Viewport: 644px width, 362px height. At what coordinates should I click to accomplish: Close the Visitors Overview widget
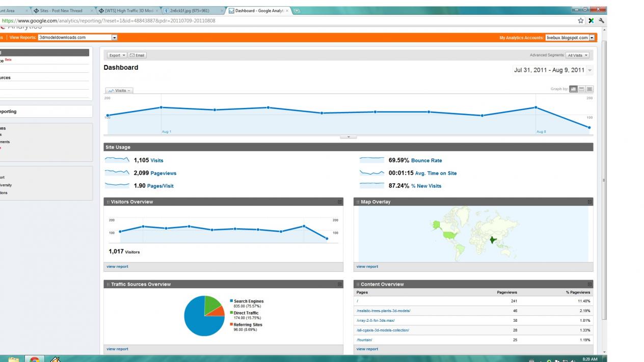click(x=340, y=202)
